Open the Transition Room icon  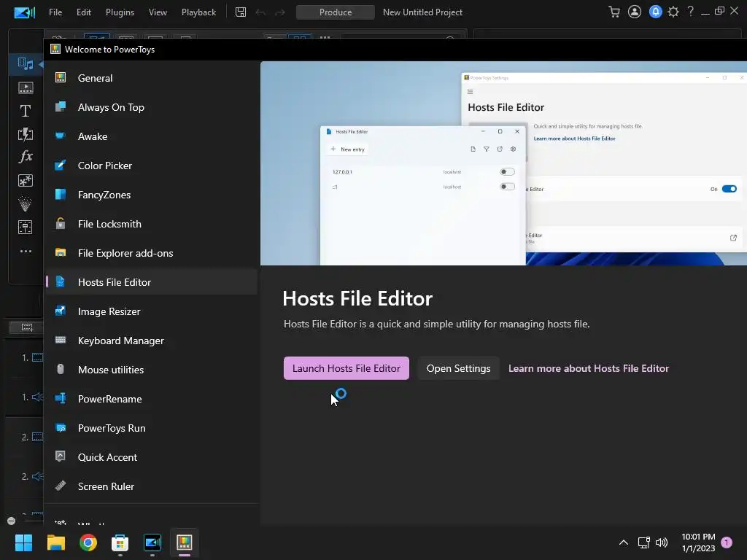pos(26,134)
